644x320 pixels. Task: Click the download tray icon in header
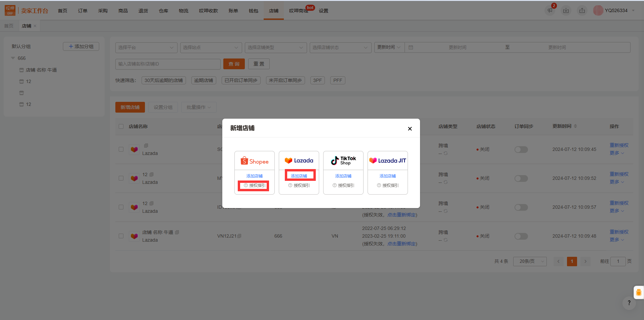[566, 10]
